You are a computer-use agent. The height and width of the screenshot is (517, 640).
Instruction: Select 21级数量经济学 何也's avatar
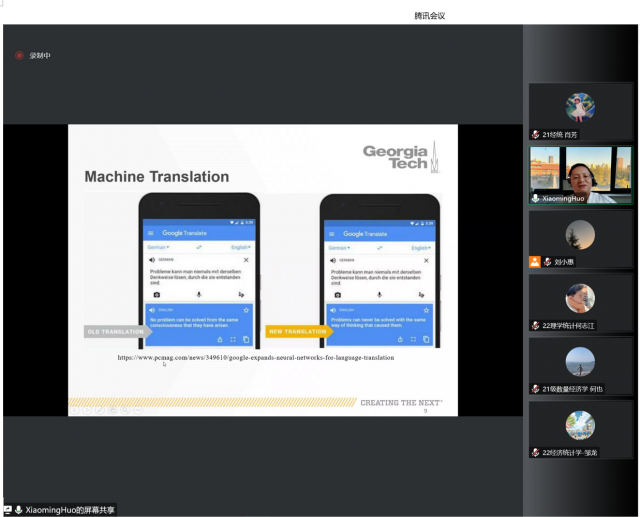580,362
